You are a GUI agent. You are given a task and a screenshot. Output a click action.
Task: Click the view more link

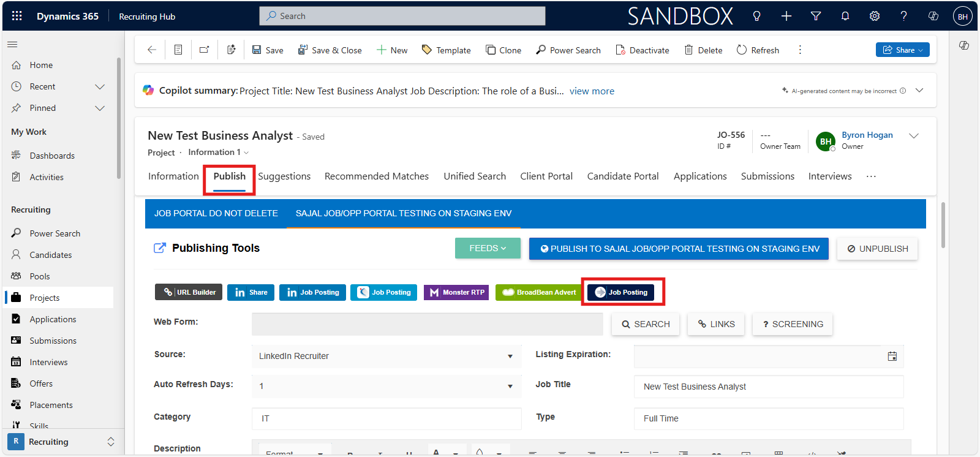pyautogui.click(x=592, y=91)
